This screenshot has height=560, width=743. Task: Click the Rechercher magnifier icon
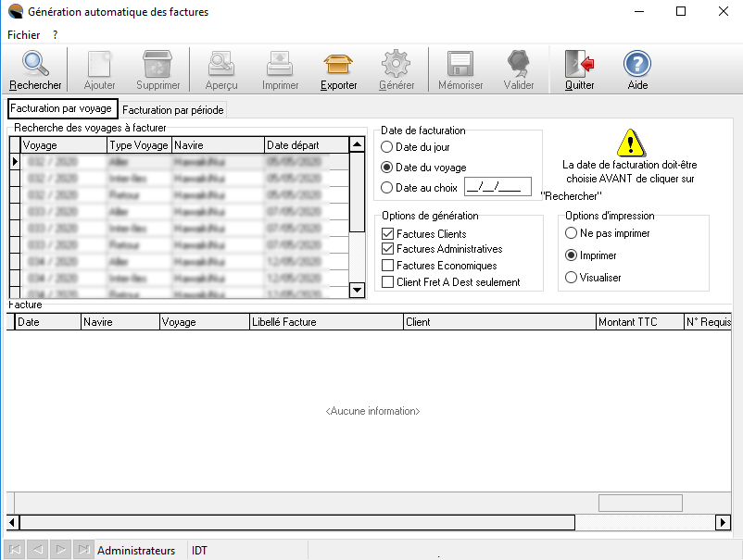pyautogui.click(x=35, y=64)
